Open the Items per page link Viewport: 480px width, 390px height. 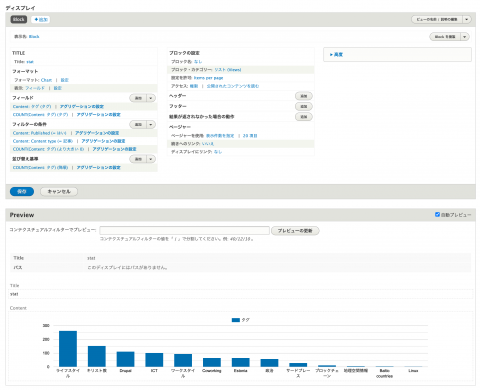[208, 78]
